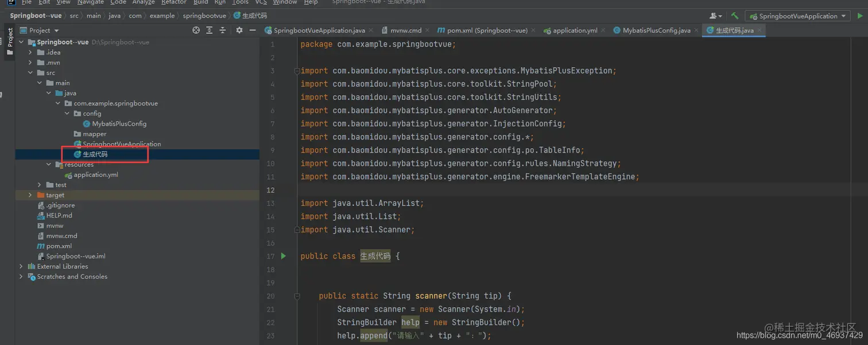Click springbootvue breadcrumb in navigation bar

tap(204, 15)
